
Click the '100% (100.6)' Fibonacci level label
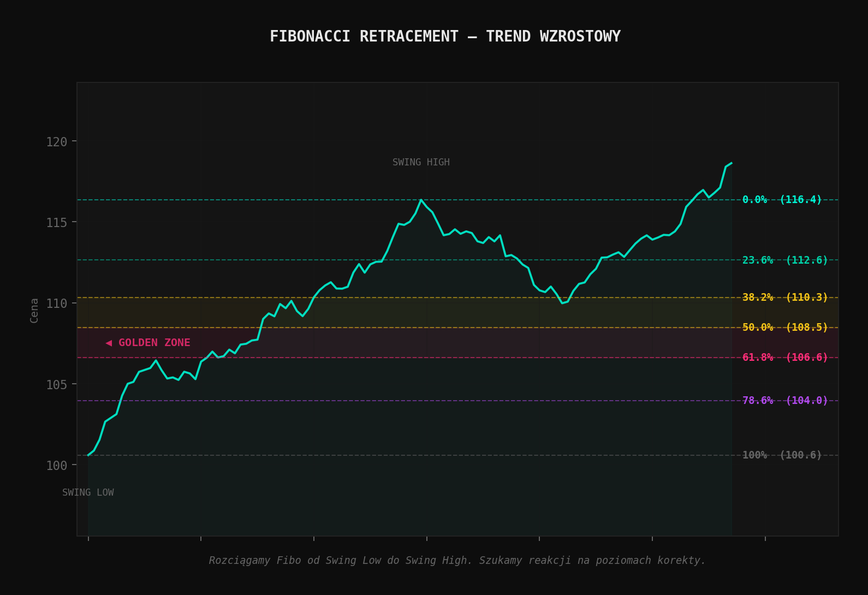pyautogui.click(x=782, y=455)
